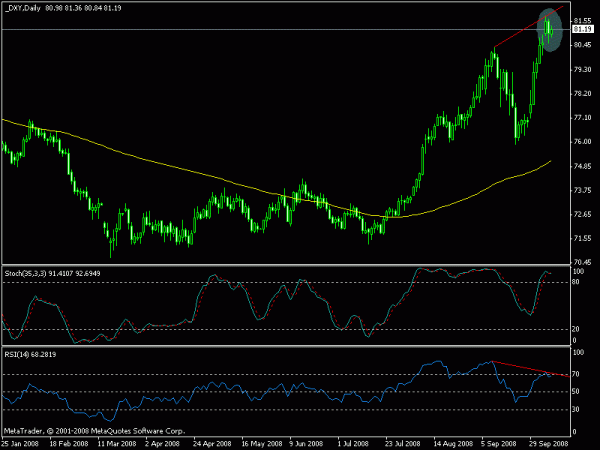Viewport: 600px width, 450px height.
Task: Click the 71.55 price scale label
Action: [x=582, y=239]
